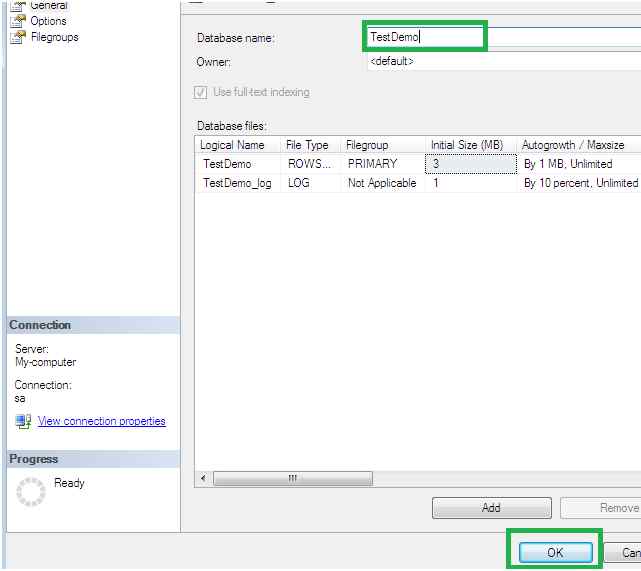This screenshot has width=641, height=571.
Task: Click the initial size cell showing 3
Action: [471, 164]
